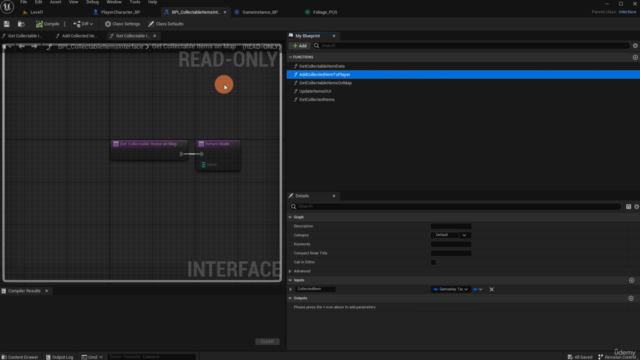Screen dimensions: 640x360
Task: Add a new function with plus icon
Action: [635, 58]
